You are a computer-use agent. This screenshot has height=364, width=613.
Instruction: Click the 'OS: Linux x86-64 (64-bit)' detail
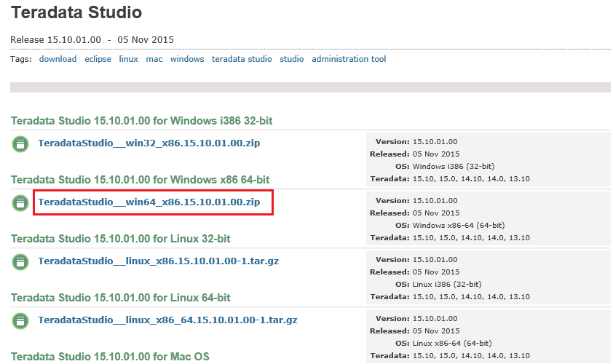pyautogui.click(x=443, y=344)
